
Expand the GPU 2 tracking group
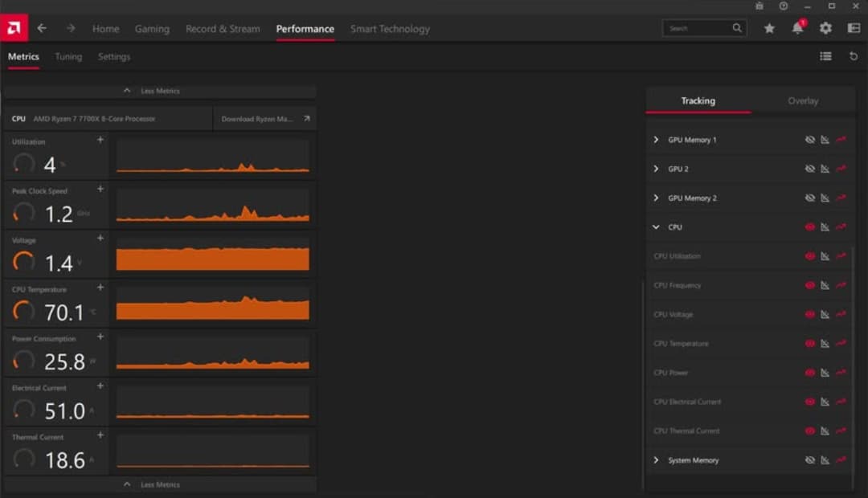tap(656, 169)
